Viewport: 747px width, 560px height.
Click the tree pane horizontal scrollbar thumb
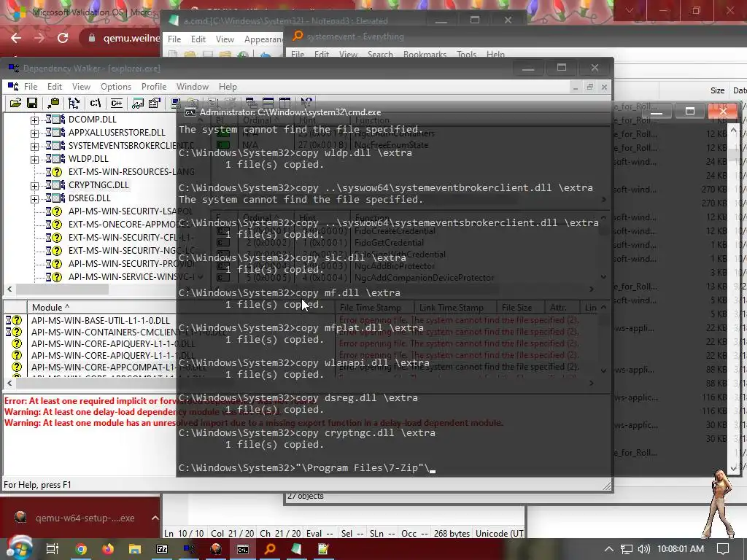(x=63, y=289)
